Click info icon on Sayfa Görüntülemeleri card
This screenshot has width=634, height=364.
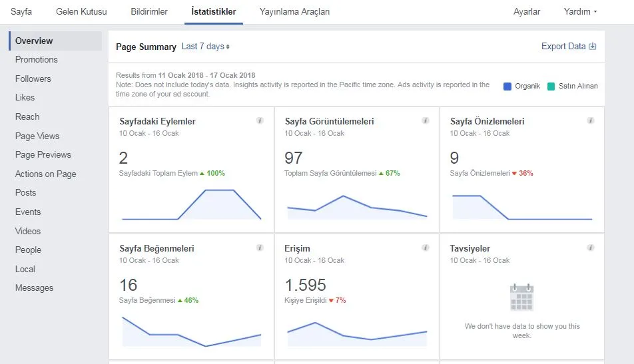click(x=426, y=120)
